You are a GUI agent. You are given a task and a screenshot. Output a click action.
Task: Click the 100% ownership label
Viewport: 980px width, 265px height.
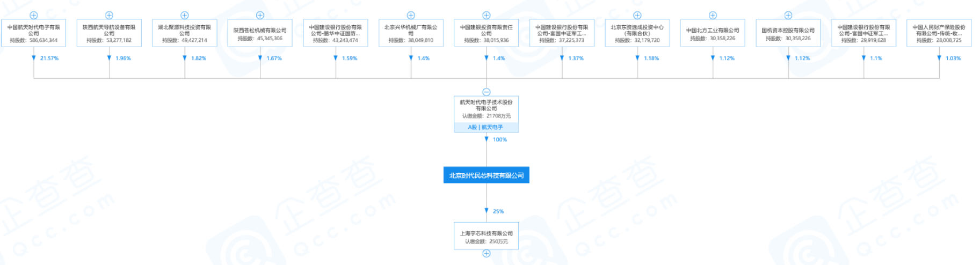500,139
